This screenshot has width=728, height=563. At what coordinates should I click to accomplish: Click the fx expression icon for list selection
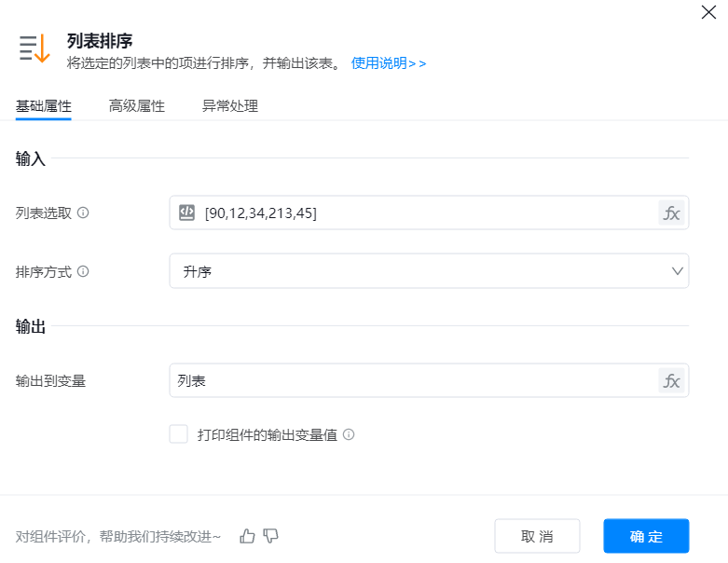point(671,213)
